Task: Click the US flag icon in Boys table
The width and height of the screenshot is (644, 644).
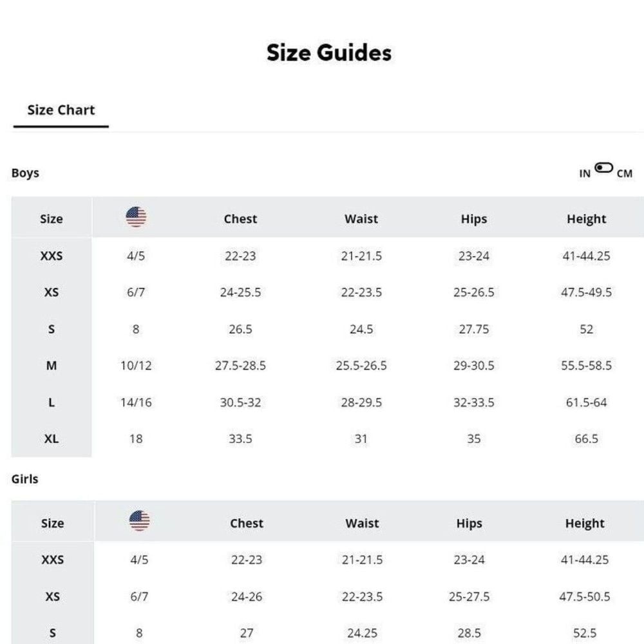Action: click(136, 217)
